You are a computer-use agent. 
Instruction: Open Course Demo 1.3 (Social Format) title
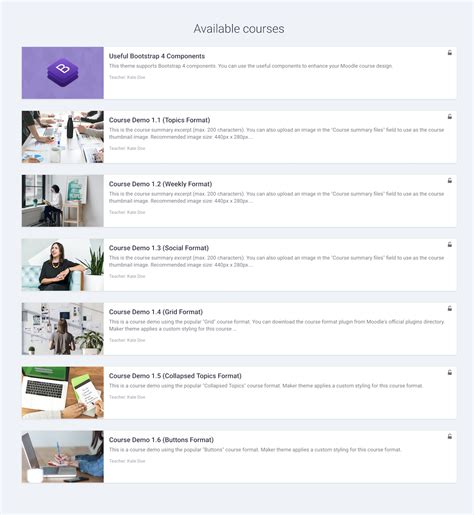point(159,248)
